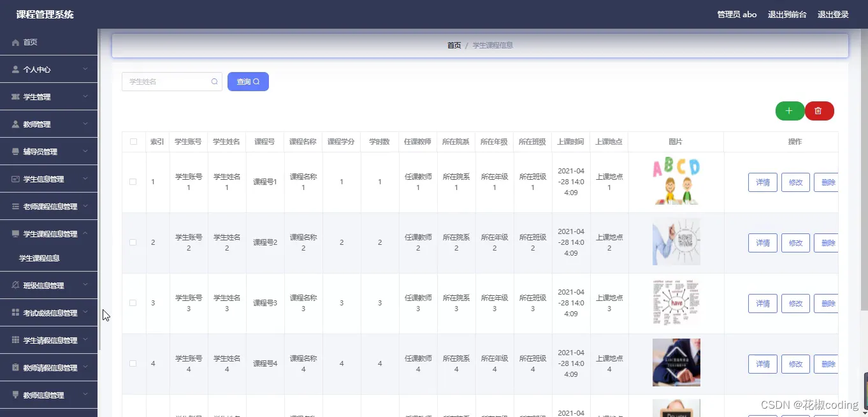Click the red trash delete button
The image size is (868, 417).
click(819, 111)
